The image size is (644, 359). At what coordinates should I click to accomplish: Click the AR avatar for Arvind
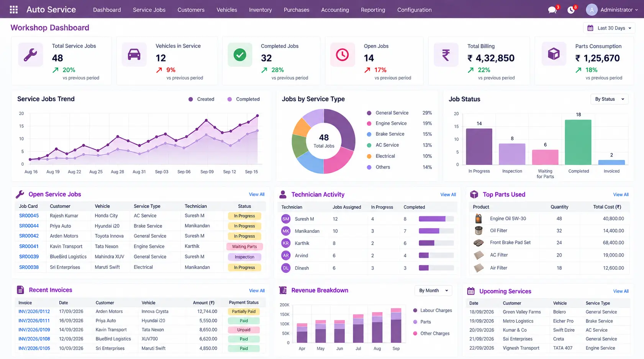[x=286, y=255]
